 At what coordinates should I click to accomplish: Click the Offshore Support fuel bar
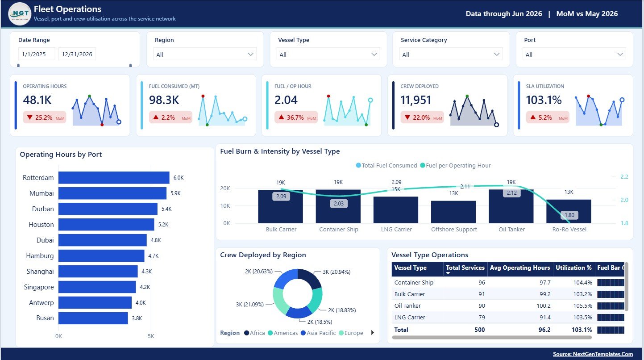453,212
